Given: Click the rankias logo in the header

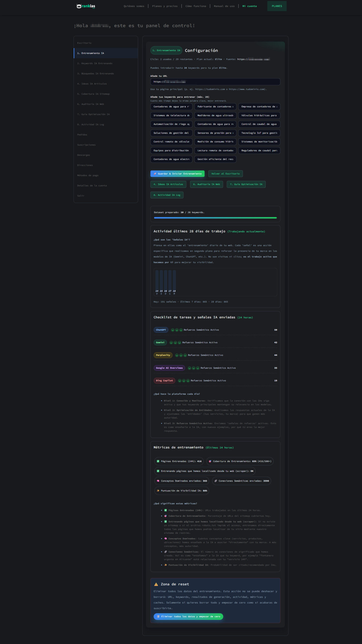Looking at the screenshot, I should tap(86, 6).
